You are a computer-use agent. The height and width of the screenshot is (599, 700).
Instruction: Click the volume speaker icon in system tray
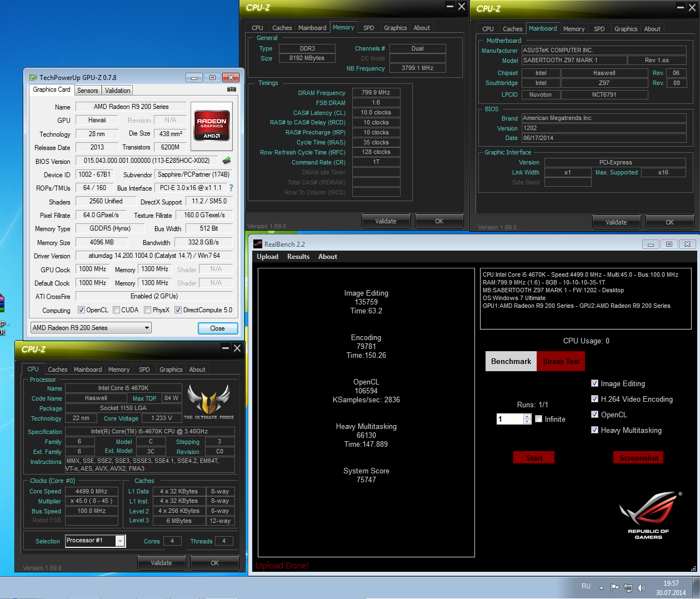coord(641,587)
